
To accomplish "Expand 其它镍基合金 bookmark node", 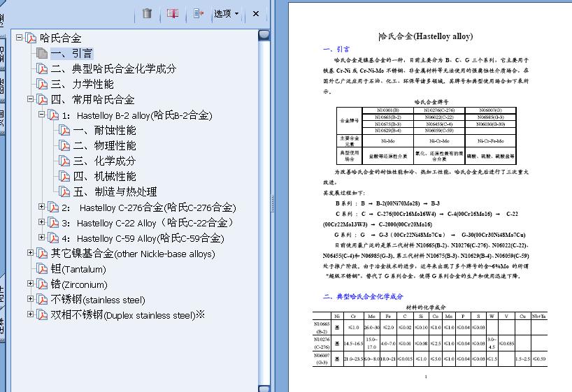I will 31,253.
